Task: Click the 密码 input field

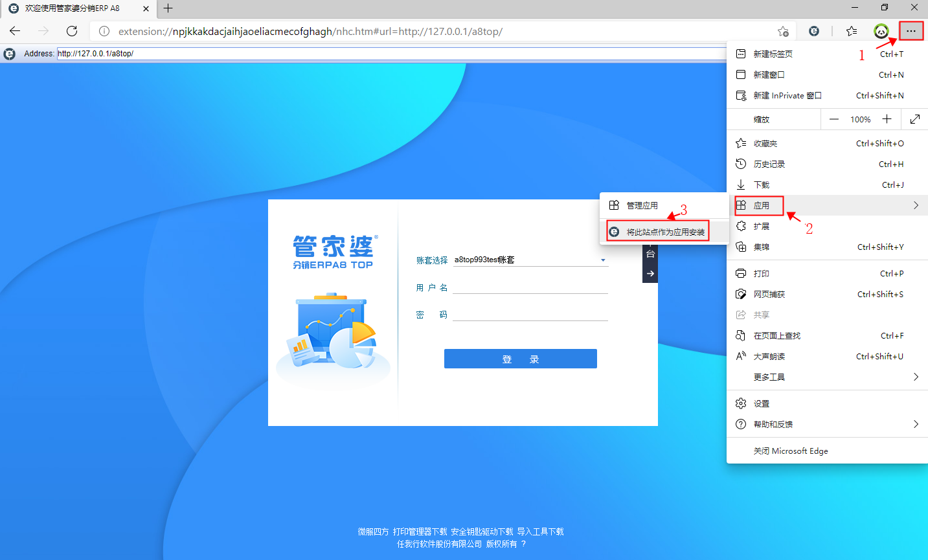Action: point(530,315)
